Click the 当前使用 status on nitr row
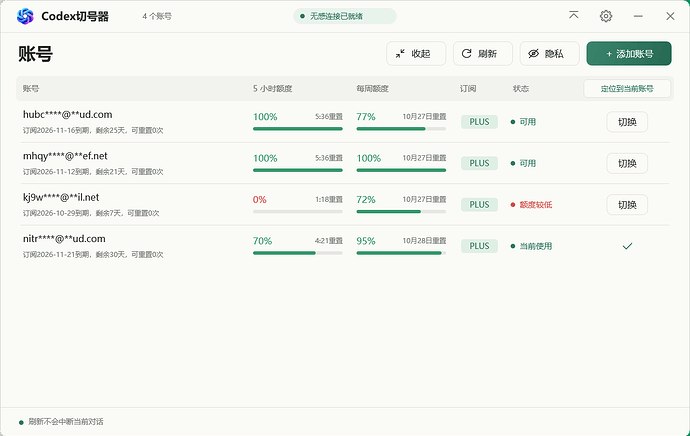 [531, 246]
